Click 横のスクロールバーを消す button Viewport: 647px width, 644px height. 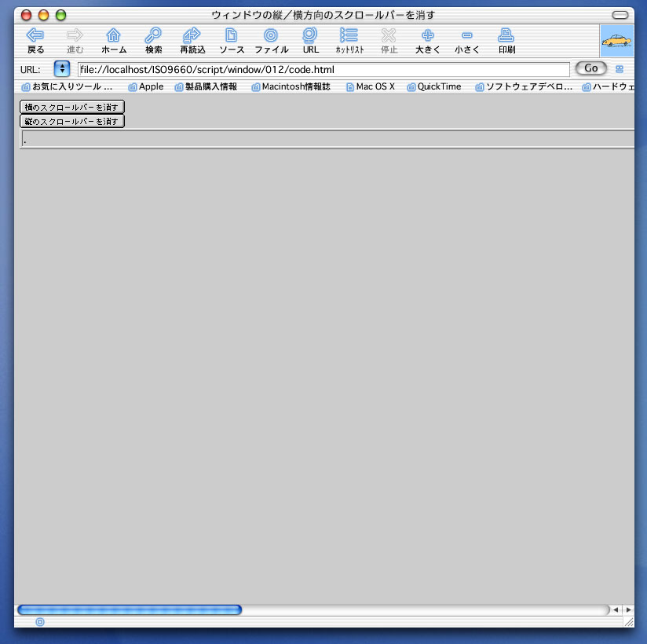71,107
